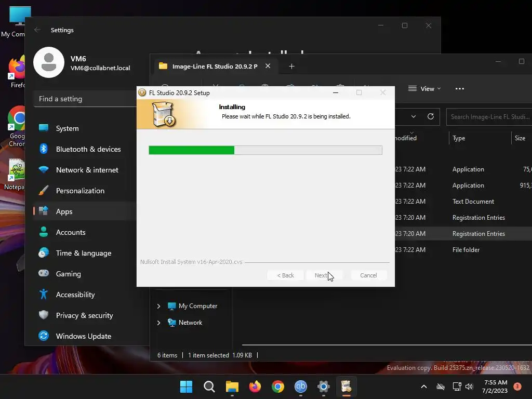The width and height of the screenshot is (532, 399).
Task: Click the Privacy & security shield icon
Action: (x=44, y=315)
